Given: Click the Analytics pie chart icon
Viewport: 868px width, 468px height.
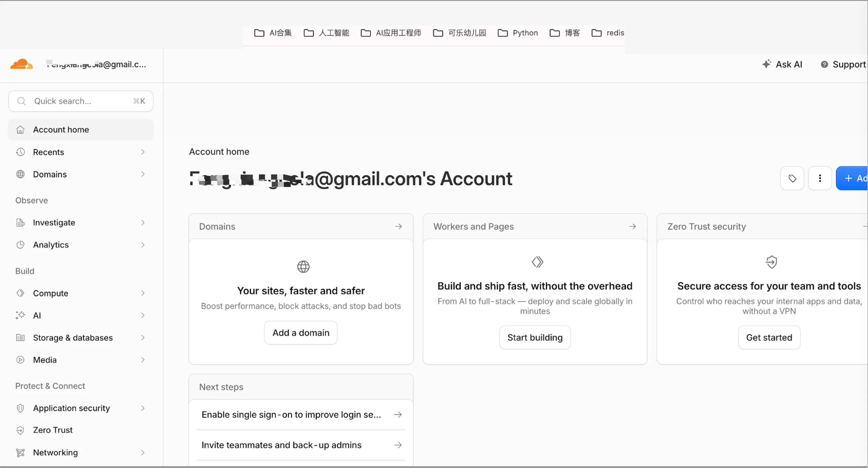Looking at the screenshot, I should [21, 245].
